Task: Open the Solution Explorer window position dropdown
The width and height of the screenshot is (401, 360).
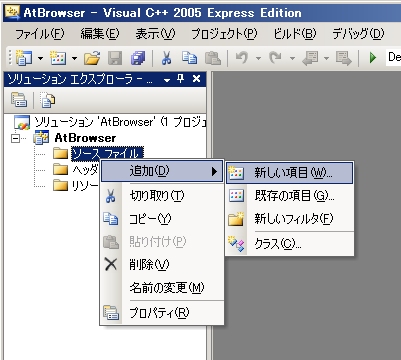Action: [x=167, y=80]
